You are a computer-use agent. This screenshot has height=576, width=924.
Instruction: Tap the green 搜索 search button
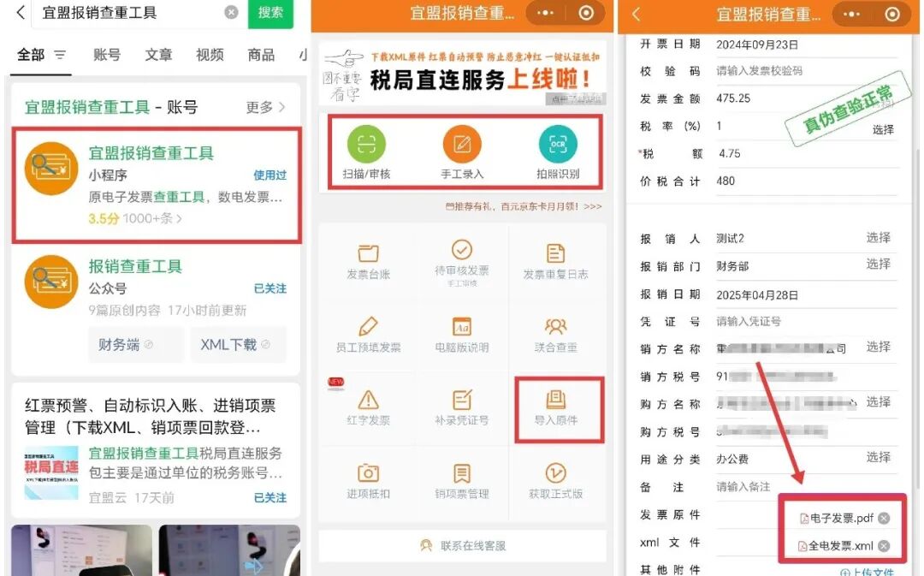[x=270, y=15]
